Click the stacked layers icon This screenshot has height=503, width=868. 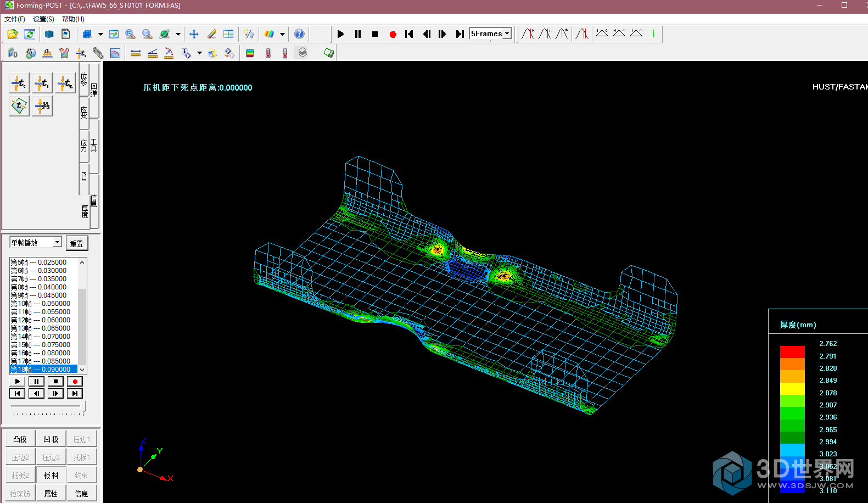tap(303, 53)
